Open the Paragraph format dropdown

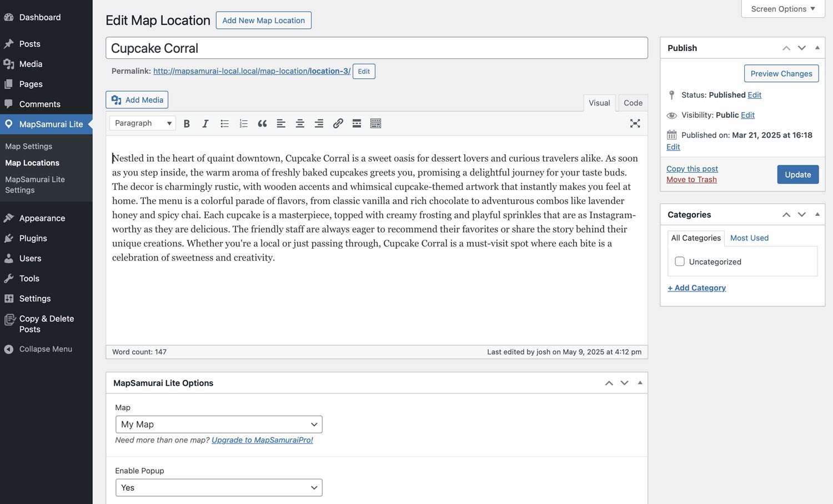[143, 123]
